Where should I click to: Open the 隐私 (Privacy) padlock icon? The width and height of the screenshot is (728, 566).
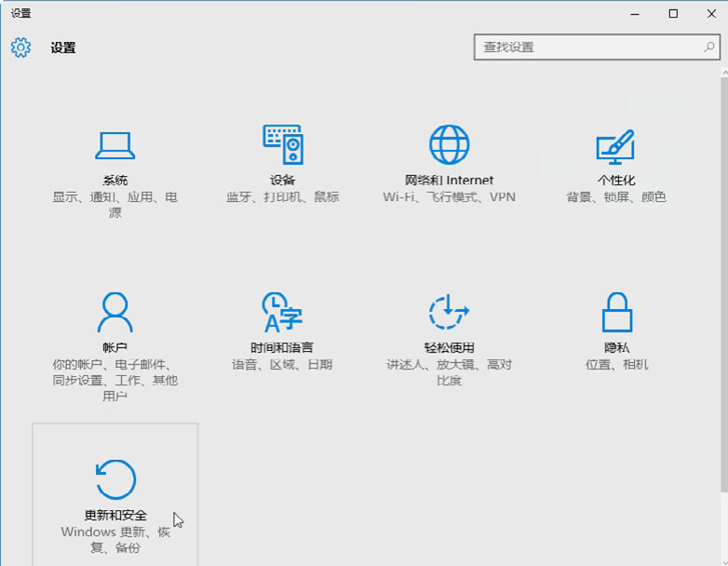(x=616, y=312)
